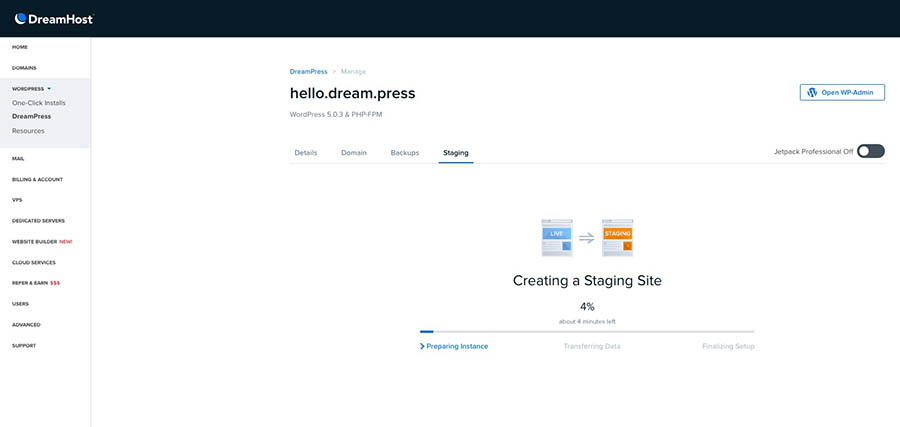
Task: Open Resources under WordPress
Action: [x=28, y=131]
